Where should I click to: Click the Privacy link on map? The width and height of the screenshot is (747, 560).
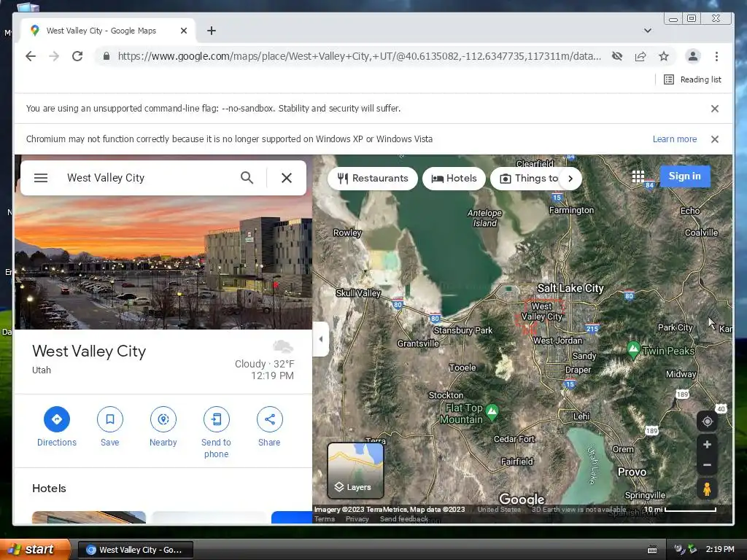point(357,519)
